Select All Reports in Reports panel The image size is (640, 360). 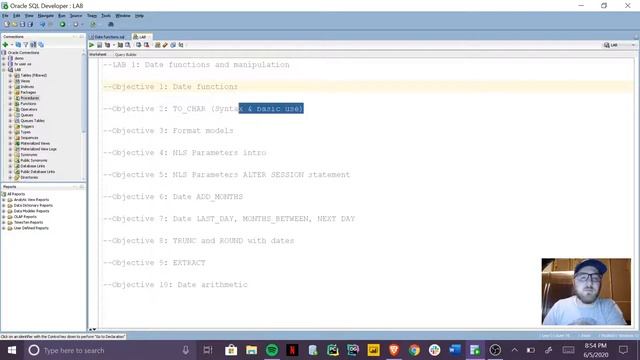coord(16,194)
